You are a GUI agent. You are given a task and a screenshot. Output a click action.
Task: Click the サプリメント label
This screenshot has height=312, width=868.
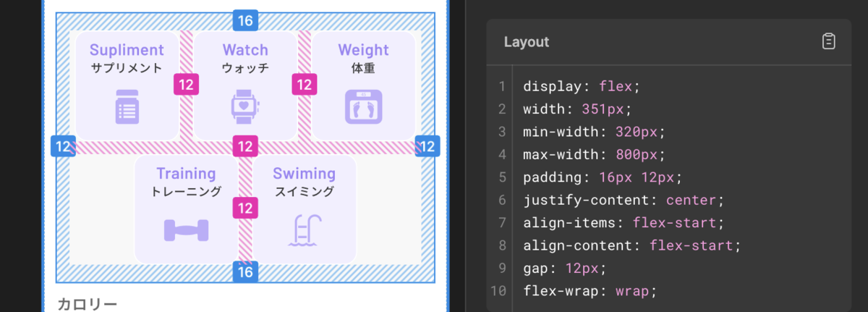coord(127,69)
